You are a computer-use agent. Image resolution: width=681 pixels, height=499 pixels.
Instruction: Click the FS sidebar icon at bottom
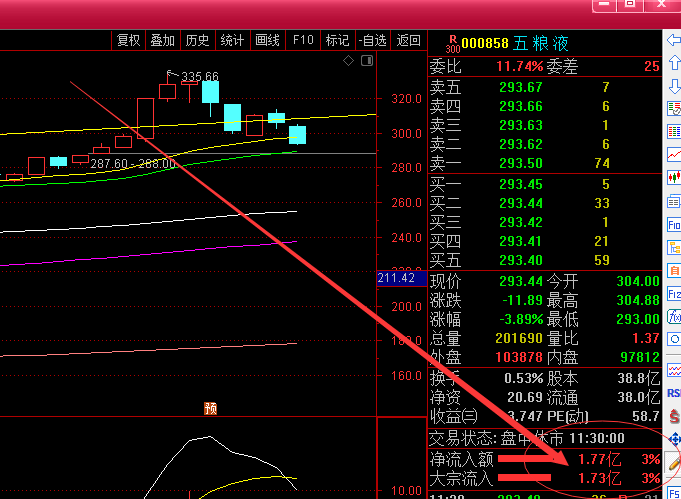coord(674,493)
